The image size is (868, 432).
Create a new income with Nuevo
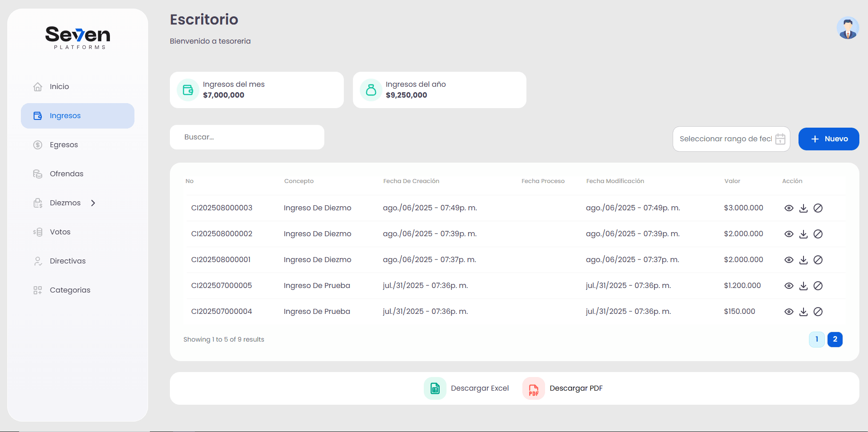click(x=828, y=139)
